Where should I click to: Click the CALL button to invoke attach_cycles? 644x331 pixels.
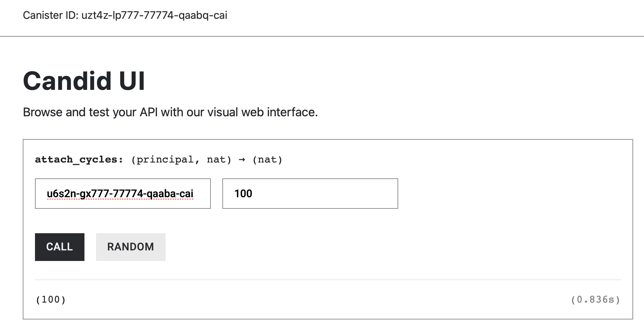click(x=59, y=247)
